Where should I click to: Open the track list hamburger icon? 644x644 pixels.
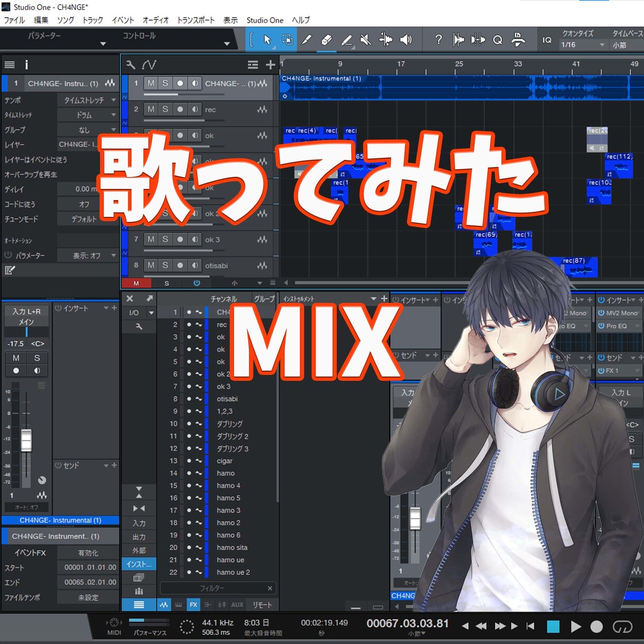253,65
